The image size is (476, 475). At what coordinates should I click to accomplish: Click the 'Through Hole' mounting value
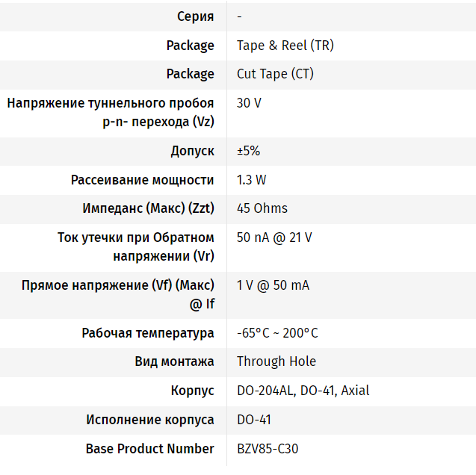[276, 361]
